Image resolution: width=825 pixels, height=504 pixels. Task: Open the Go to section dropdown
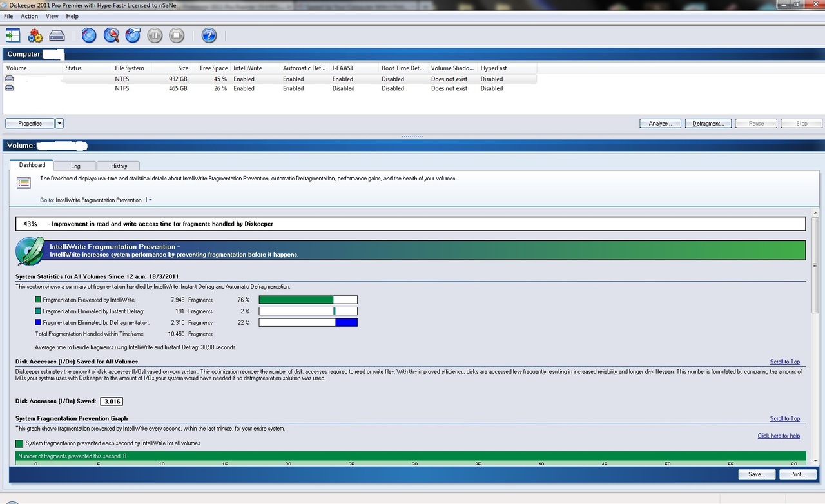150,200
